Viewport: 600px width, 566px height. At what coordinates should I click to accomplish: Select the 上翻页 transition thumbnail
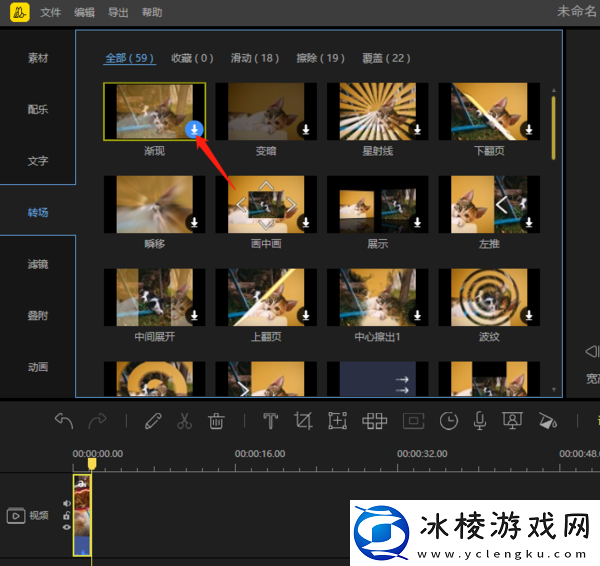click(x=266, y=297)
